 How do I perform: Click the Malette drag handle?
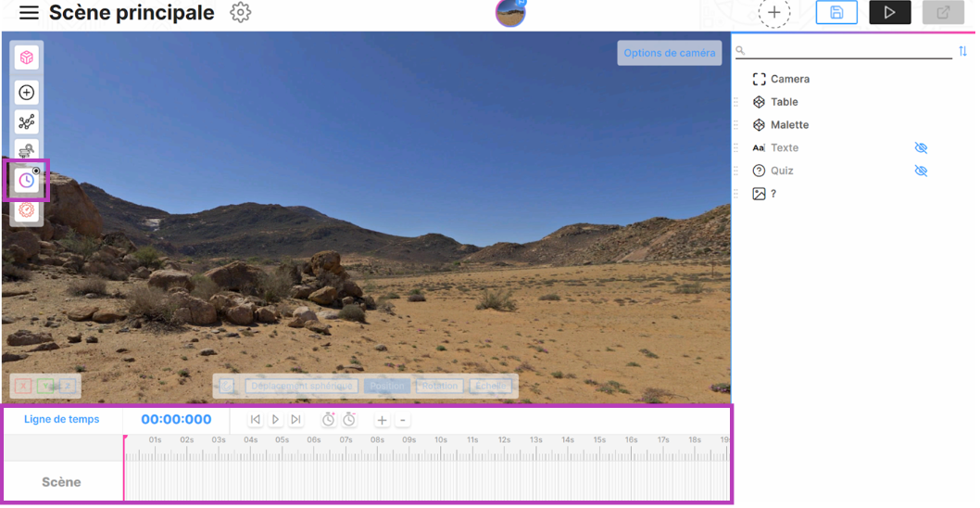(736, 125)
